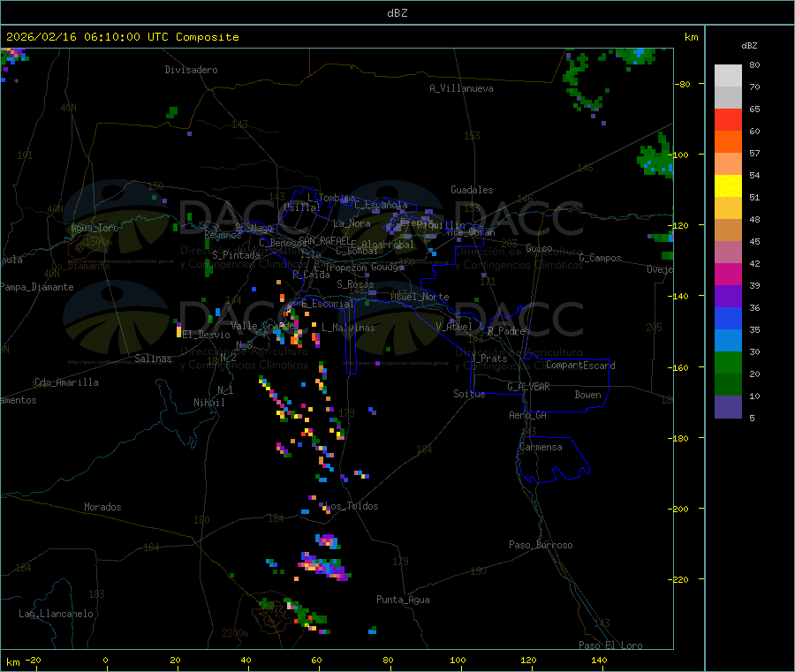
Task: Click the -20 tick on the horizontal axis
Action: pyautogui.click(x=33, y=660)
